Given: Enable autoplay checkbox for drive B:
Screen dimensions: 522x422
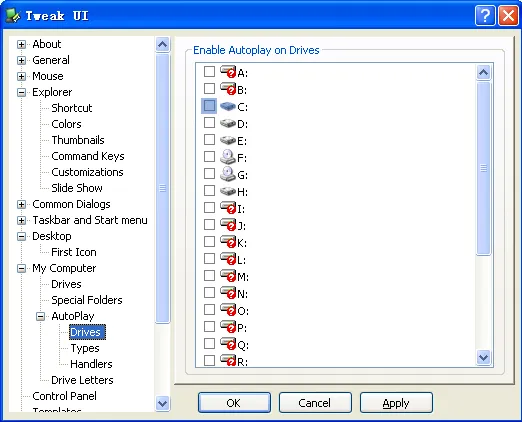Looking at the screenshot, I should point(209,88).
